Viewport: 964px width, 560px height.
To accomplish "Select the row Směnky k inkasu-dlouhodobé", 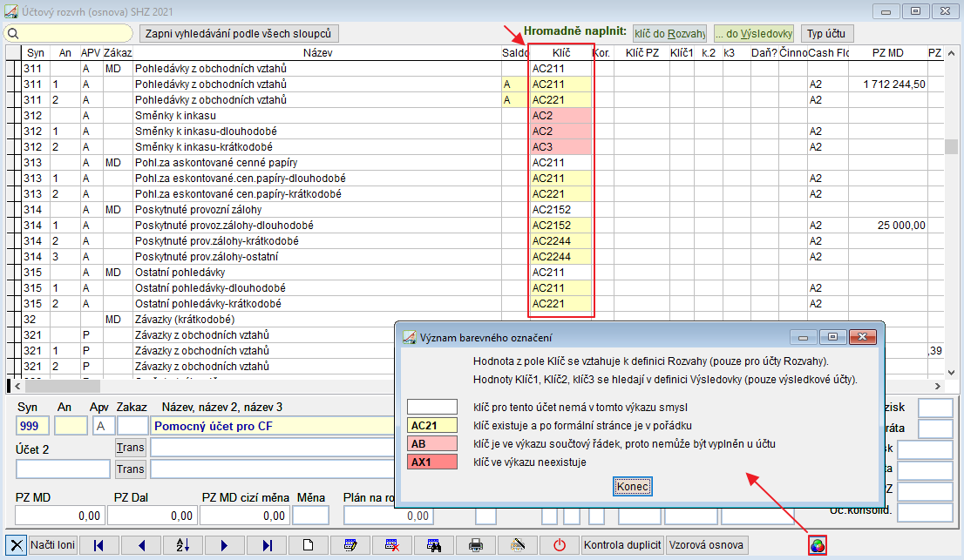I will pos(475,132).
